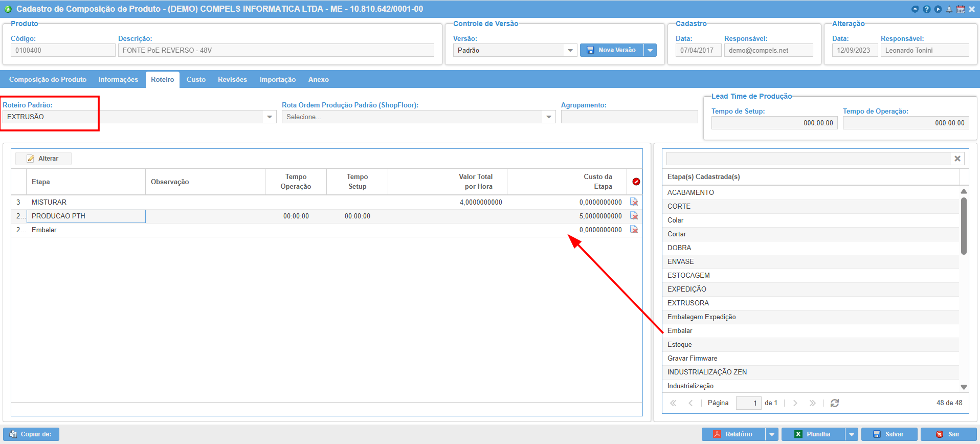980x444 pixels.
Task: Open the notifications bell icon
Action: (x=949, y=9)
